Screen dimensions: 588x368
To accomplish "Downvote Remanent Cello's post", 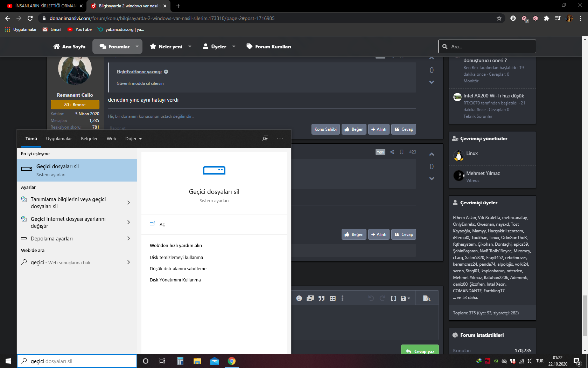I will click(x=432, y=82).
